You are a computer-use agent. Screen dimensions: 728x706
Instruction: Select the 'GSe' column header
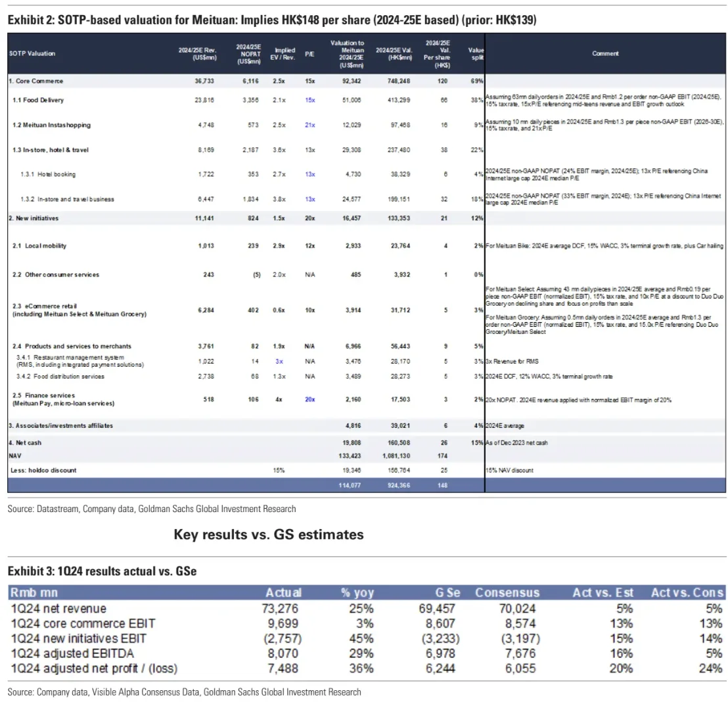(x=447, y=593)
